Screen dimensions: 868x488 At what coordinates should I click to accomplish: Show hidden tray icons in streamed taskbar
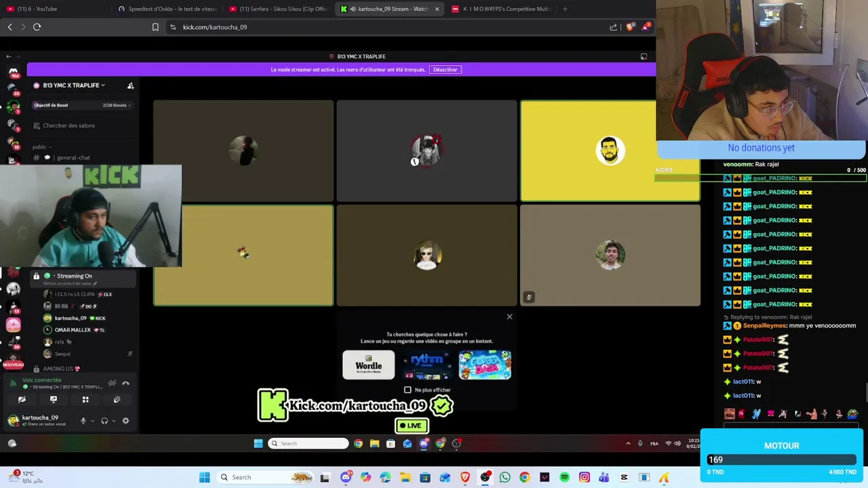click(x=629, y=443)
